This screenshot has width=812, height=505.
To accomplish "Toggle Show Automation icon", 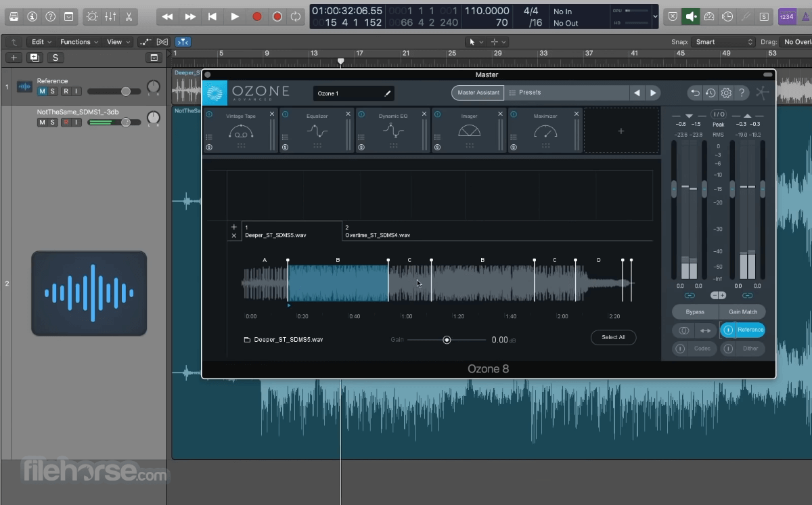I will (147, 42).
